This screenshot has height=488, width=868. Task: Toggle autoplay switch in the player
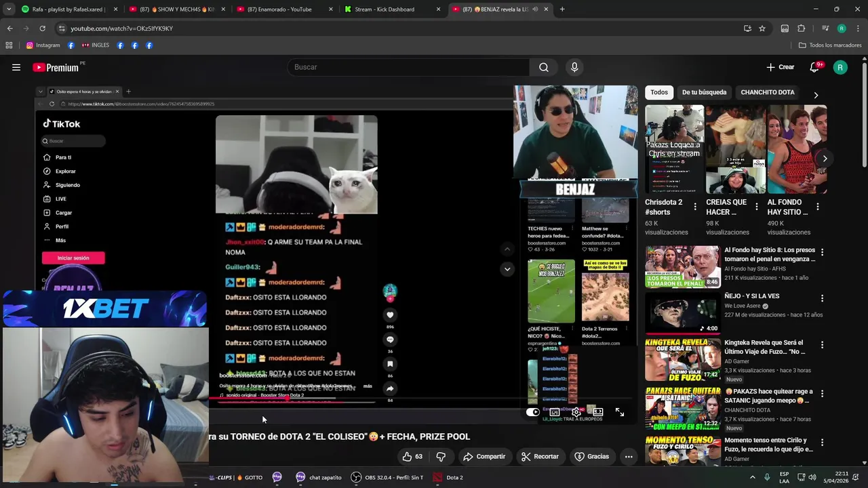click(533, 412)
